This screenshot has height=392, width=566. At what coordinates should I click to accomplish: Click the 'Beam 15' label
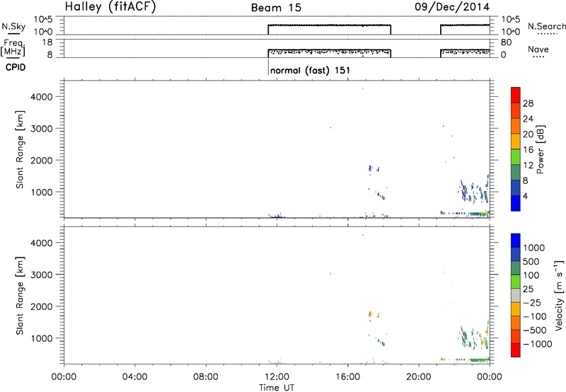pos(276,8)
